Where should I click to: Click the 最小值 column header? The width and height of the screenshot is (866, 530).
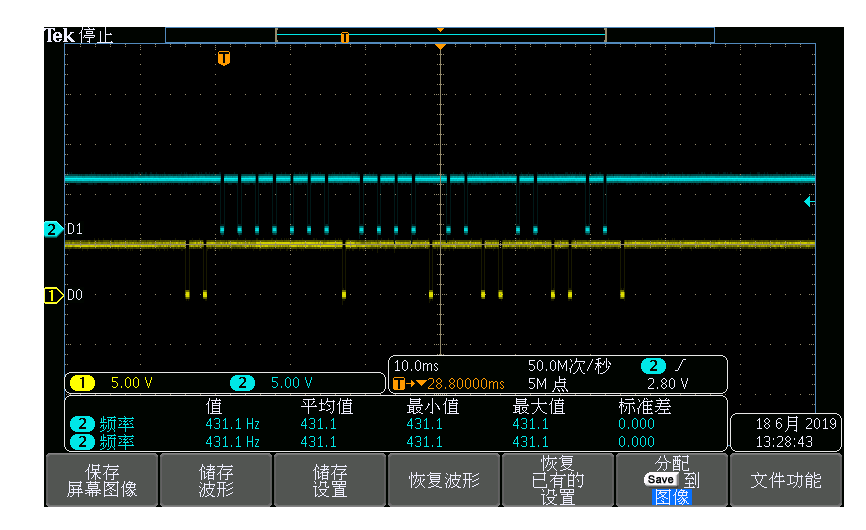pyautogui.click(x=432, y=407)
